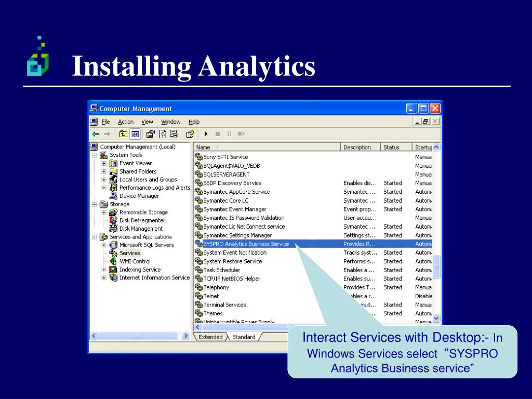This screenshot has width=532, height=399.
Task: Click gear icon beside Telnet service
Action: (x=198, y=296)
